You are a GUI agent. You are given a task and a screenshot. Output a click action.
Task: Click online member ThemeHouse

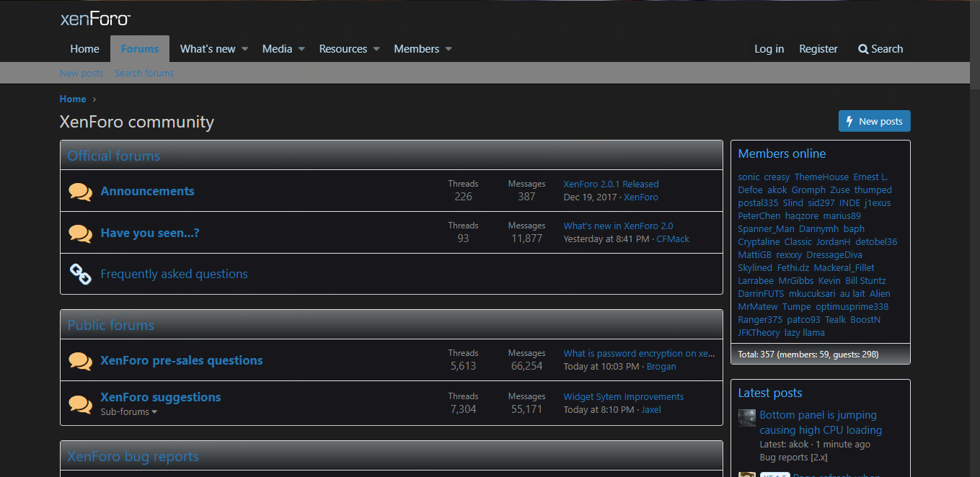pyautogui.click(x=821, y=177)
